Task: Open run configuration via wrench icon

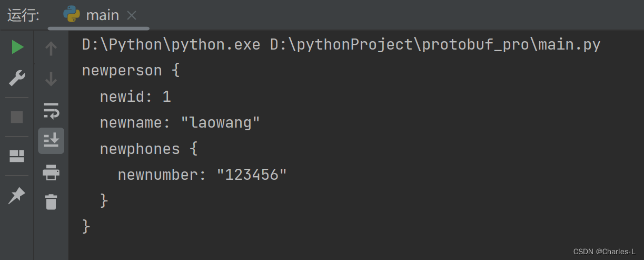Action: click(x=17, y=79)
